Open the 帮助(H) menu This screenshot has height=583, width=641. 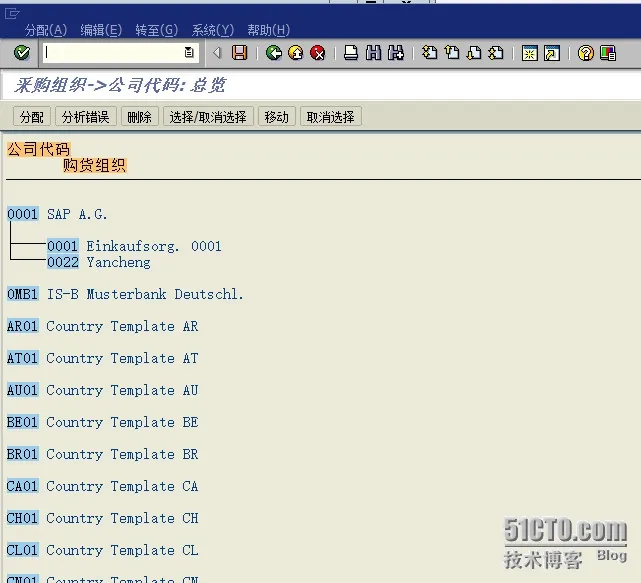coord(269,30)
